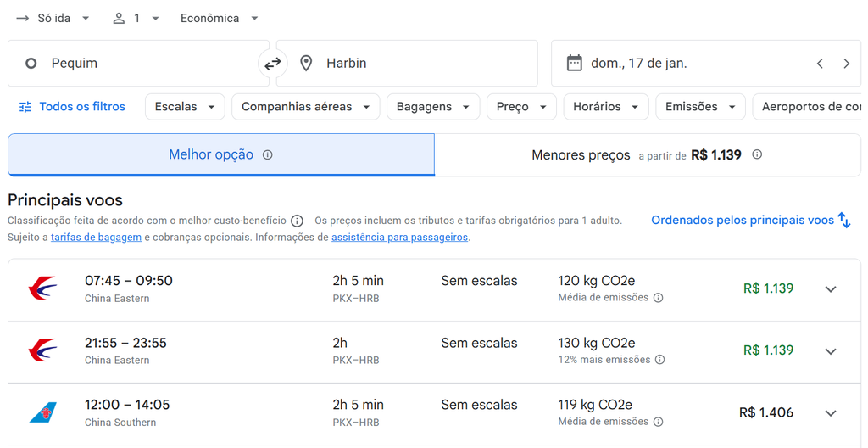Click the info icon beside Melhor opção
The width and height of the screenshot is (868, 448).
tap(267, 154)
